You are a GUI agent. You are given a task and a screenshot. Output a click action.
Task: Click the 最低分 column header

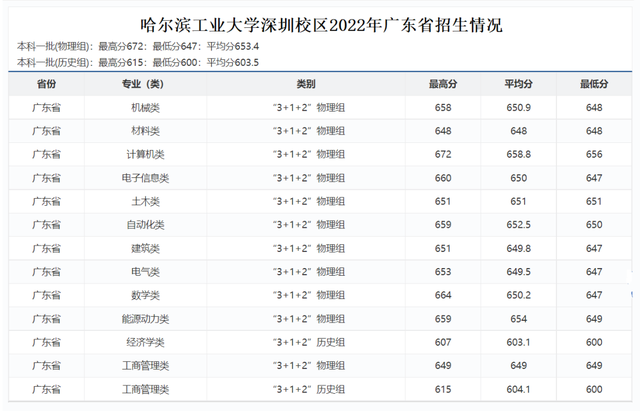594,84
